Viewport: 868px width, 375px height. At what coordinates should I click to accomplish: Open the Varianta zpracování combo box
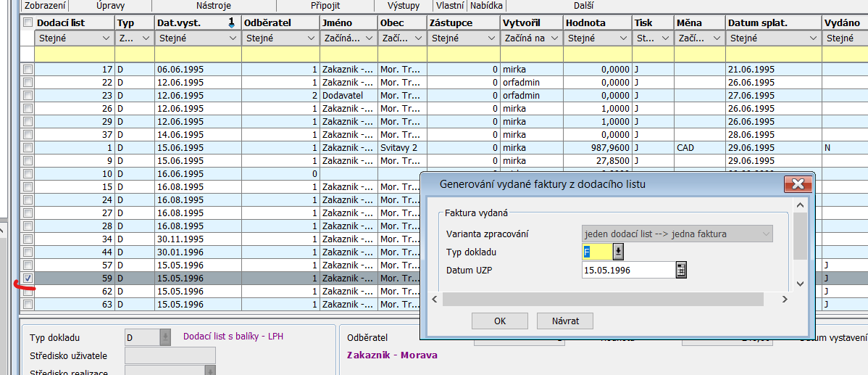tap(764, 234)
